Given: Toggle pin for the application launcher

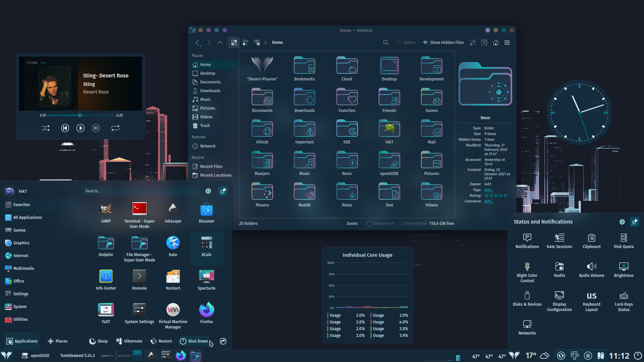Looking at the screenshot, I should pos(223,191).
